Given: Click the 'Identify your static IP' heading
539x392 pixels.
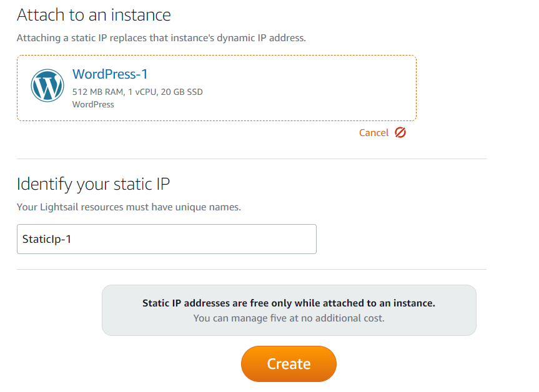Looking at the screenshot, I should (93, 184).
